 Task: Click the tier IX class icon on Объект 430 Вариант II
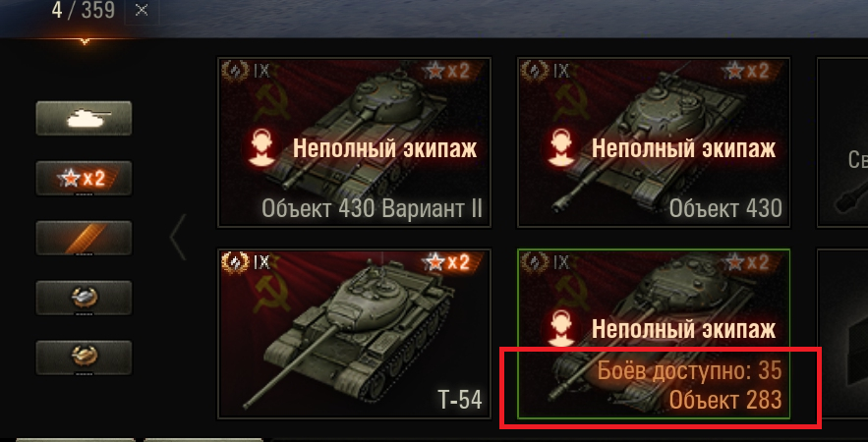click(x=246, y=72)
